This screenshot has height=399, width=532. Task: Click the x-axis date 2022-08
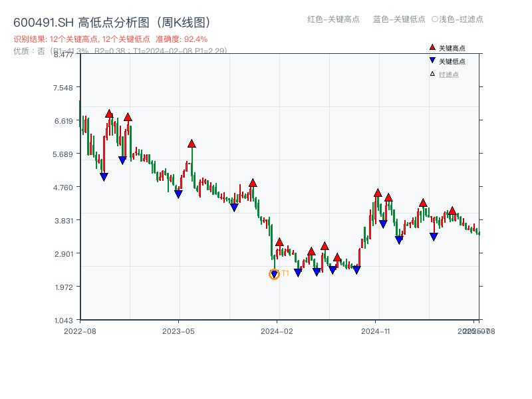80,331
